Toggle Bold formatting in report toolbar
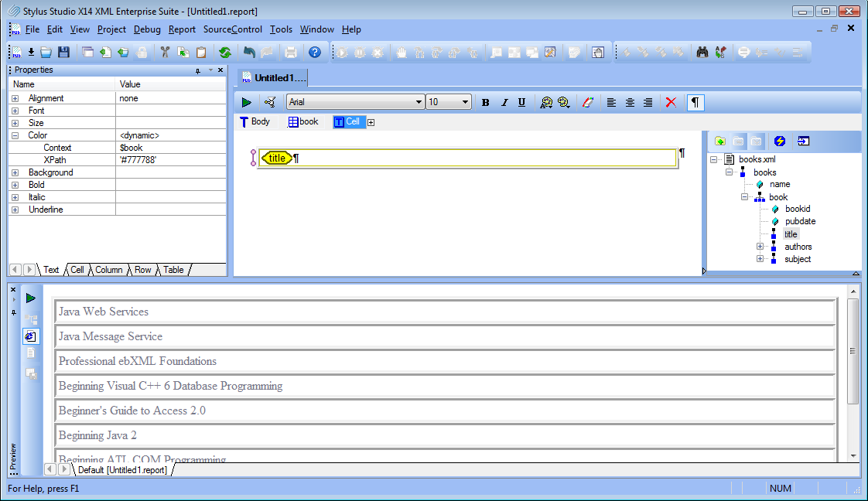868x501 pixels. (486, 102)
